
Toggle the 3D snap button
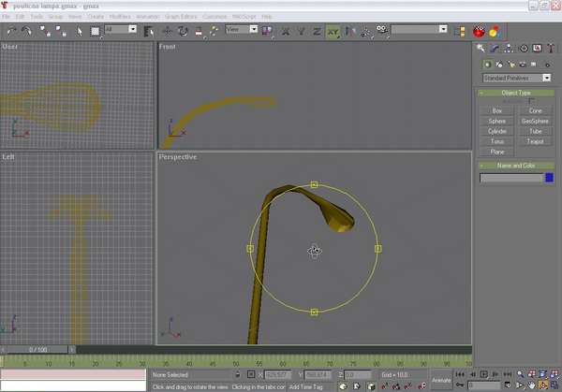(x=385, y=385)
